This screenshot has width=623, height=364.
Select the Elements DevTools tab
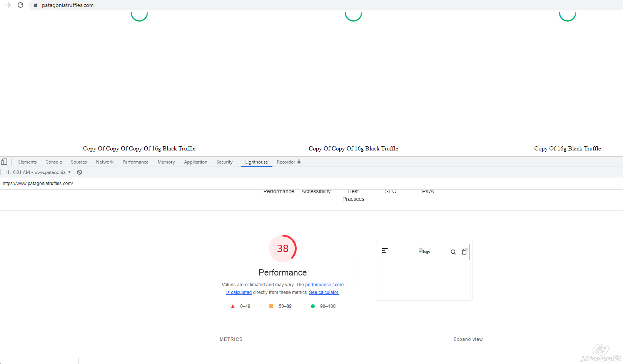click(x=27, y=162)
